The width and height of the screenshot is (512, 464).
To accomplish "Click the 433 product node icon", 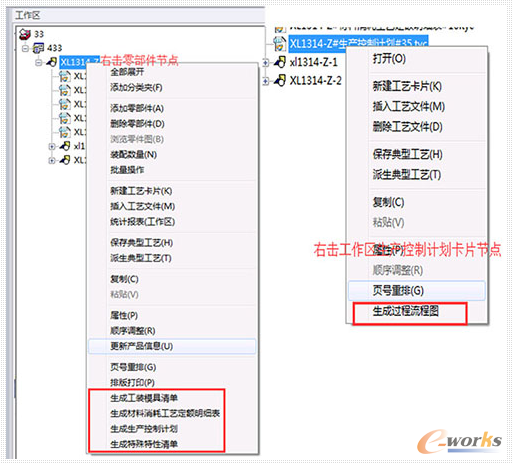I will coord(38,48).
